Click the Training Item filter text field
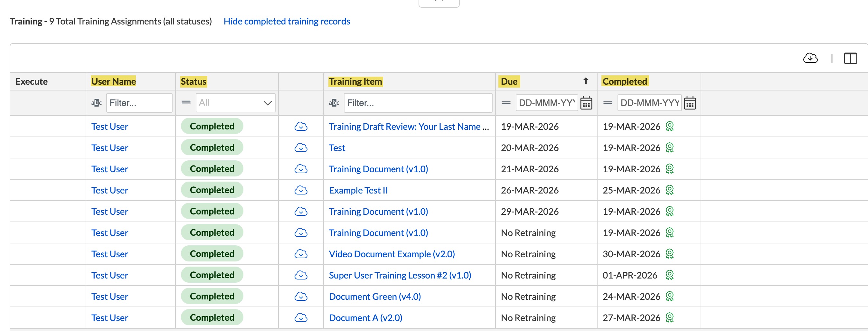This screenshot has width=868, height=331. (418, 103)
